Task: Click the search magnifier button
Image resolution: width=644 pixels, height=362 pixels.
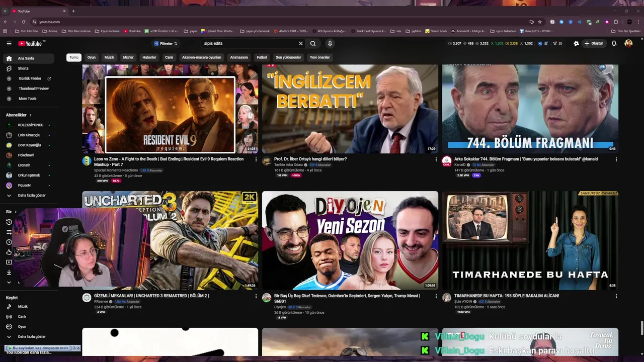Action: pyautogui.click(x=313, y=44)
